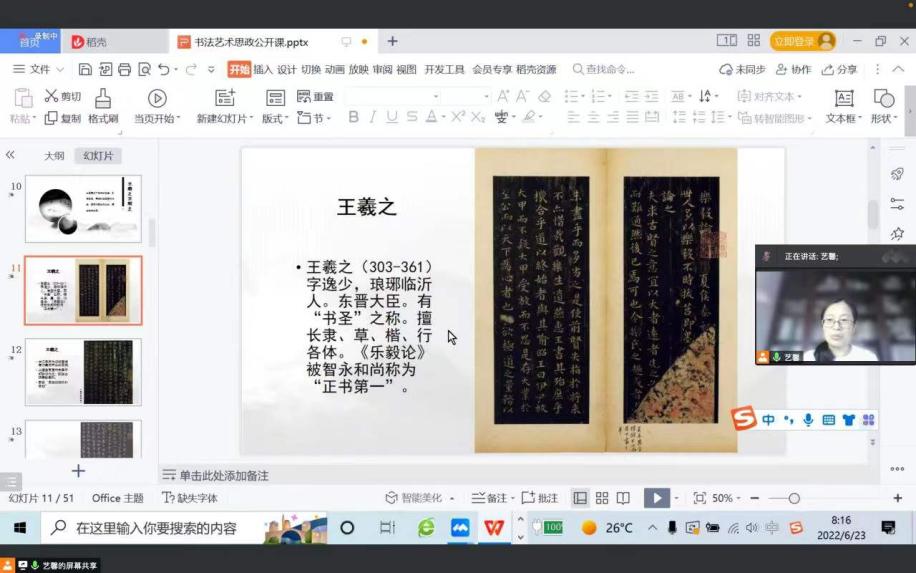The image size is (916, 573).
Task: Toggle Bold formatting button
Action: tap(353, 117)
